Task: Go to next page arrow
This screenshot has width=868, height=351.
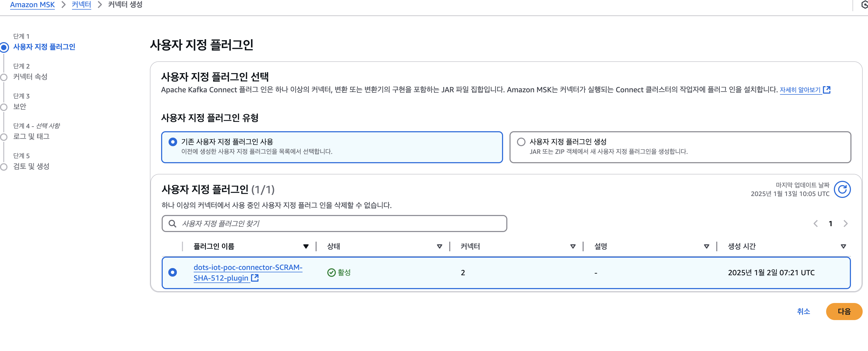Action: (x=845, y=224)
